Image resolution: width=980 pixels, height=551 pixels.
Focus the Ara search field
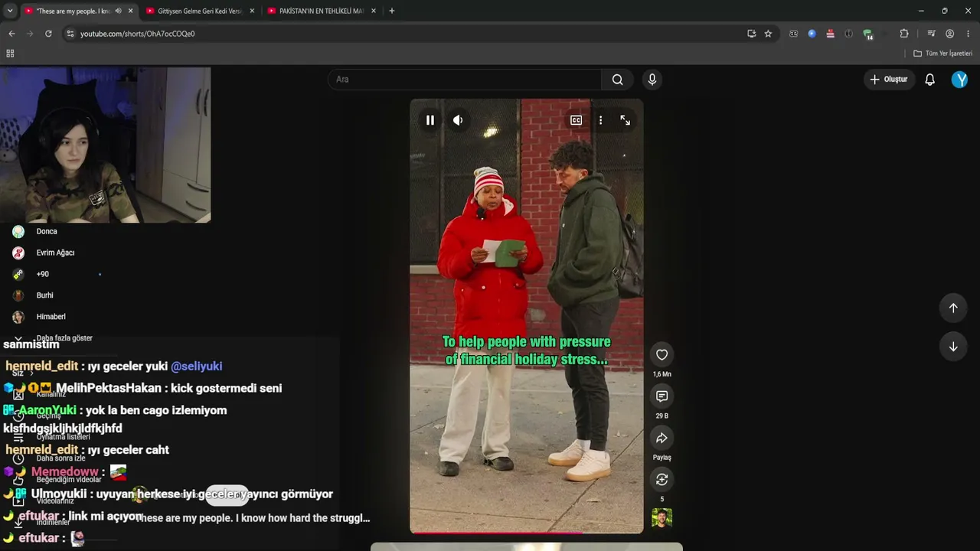[465, 80]
